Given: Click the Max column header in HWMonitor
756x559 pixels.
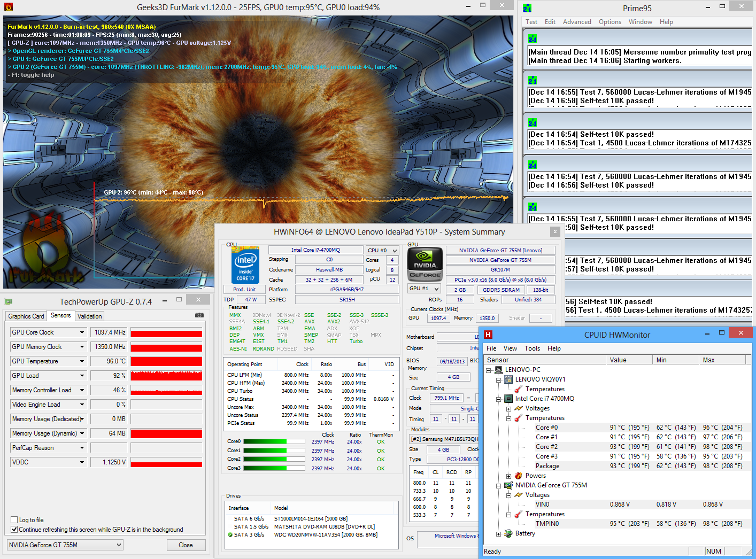Looking at the screenshot, I should (x=722, y=360).
